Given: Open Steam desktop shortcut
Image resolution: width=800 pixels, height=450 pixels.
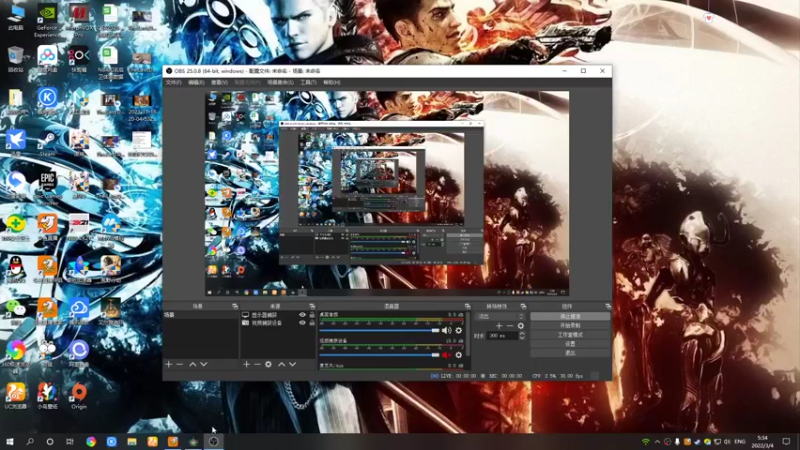Looking at the screenshot, I should [47, 143].
